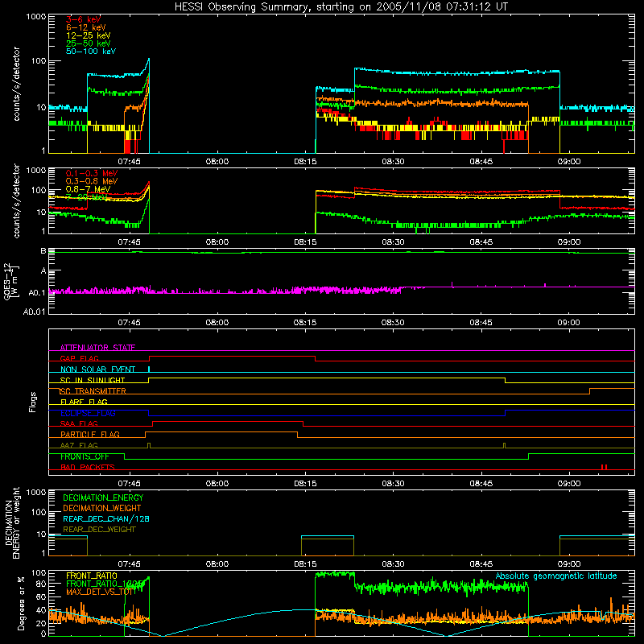The height and width of the screenshot is (644, 644).
Task: Click the REAR_DEC_CHAN/128 legend label
Action: [106, 519]
